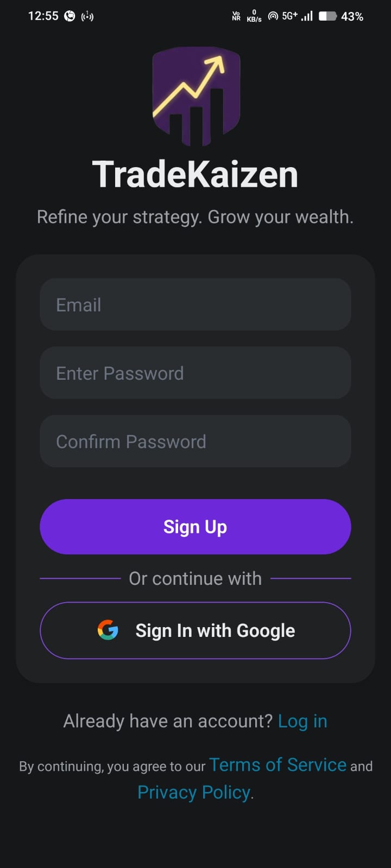Image resolution: width=391 pixels, height=868 pixels.
Task: Tap the Wi-Fi hotspot icon left of 5G+
Action: pyautogui.click(x=273, y=16)
